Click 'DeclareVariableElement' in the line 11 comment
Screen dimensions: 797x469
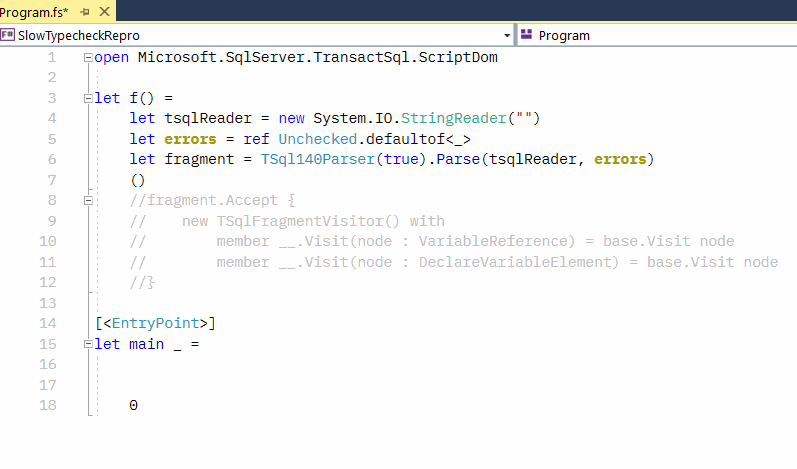(x=519, y=262)
